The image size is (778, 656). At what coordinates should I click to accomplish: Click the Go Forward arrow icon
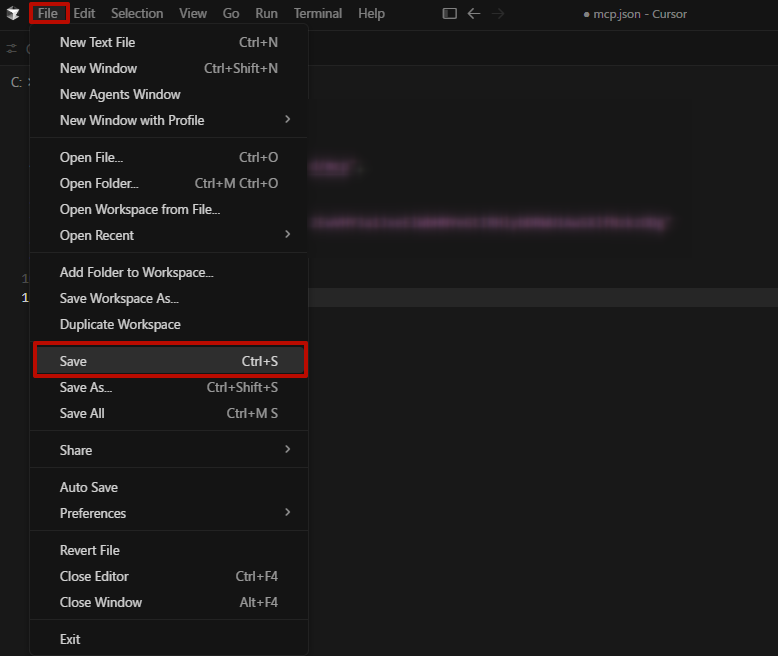tap(498, 14)
